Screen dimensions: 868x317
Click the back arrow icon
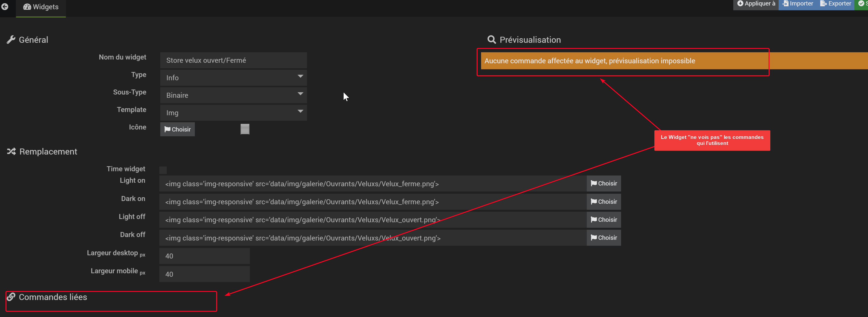[x=5, y=7]
